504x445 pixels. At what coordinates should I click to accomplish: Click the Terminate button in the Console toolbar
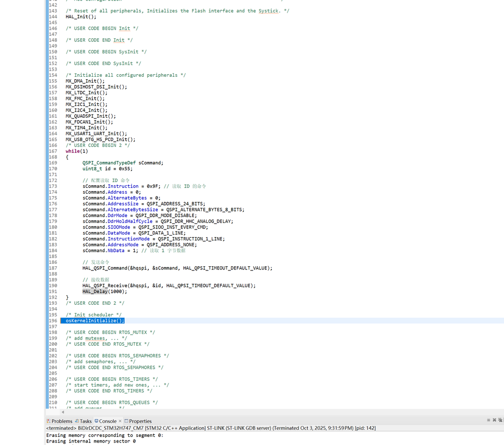pyautogui.click(x=488, y=420)
